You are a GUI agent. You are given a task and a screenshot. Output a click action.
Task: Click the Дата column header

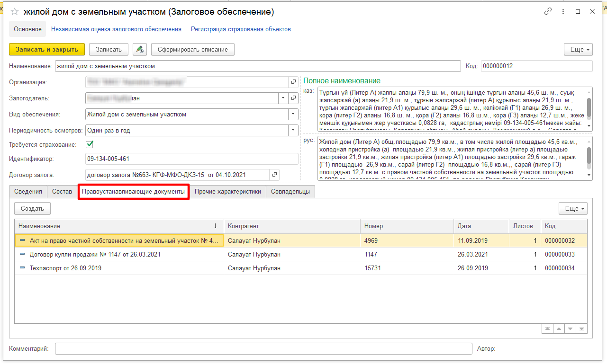(x=481, y=226)
